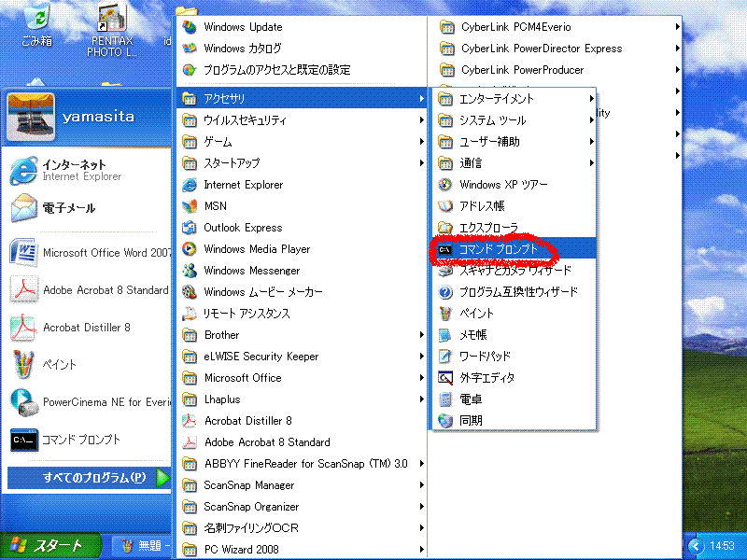Open メモ帳 notepad
The image size is (747, 560).
(x=514, y=335)
